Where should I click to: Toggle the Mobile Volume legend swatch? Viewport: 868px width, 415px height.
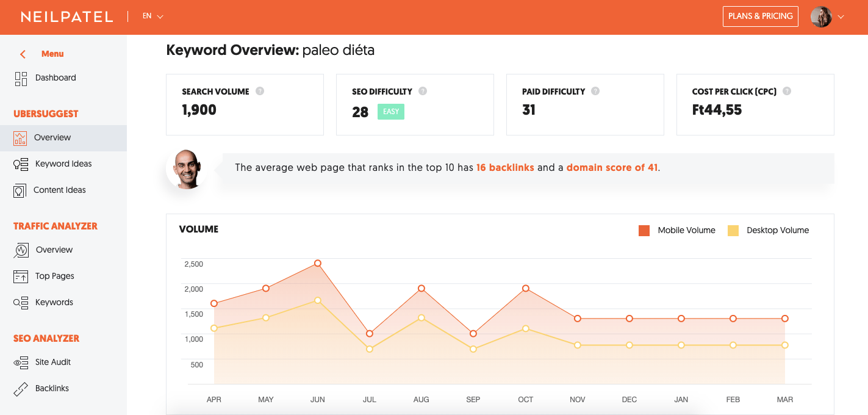(x=644, y=231)
